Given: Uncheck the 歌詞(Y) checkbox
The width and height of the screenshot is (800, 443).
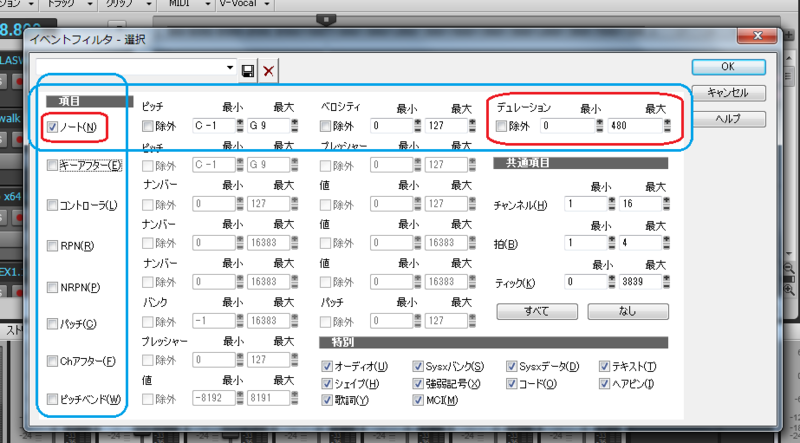Looking at the screenshot, I should pos(327,400).
